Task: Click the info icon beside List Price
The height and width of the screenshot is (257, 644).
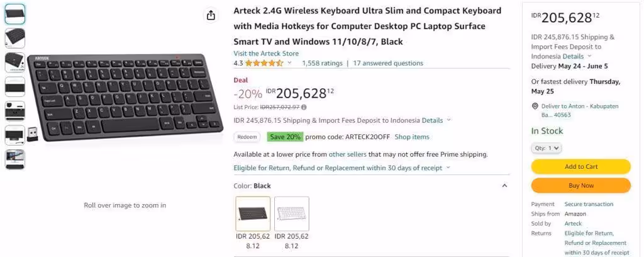Action: (304, 107)
